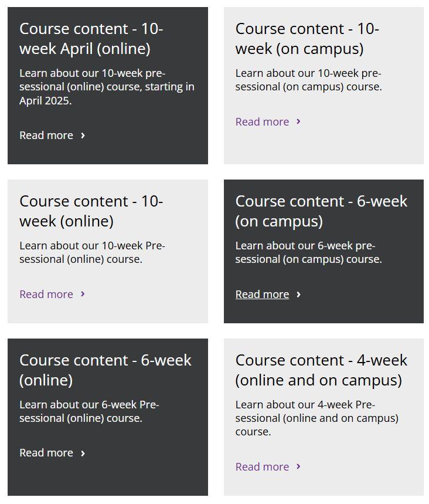Open Read more for 10-week on campus
This screenshot has width=429, height=504.
point(262,122)
